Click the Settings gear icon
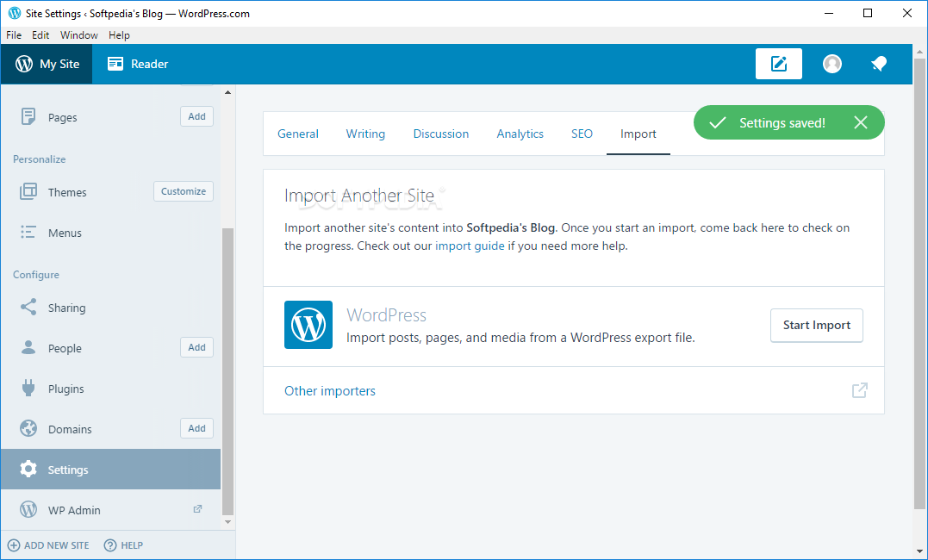Viewport: 928px width, 560px height. click(28, 469)
